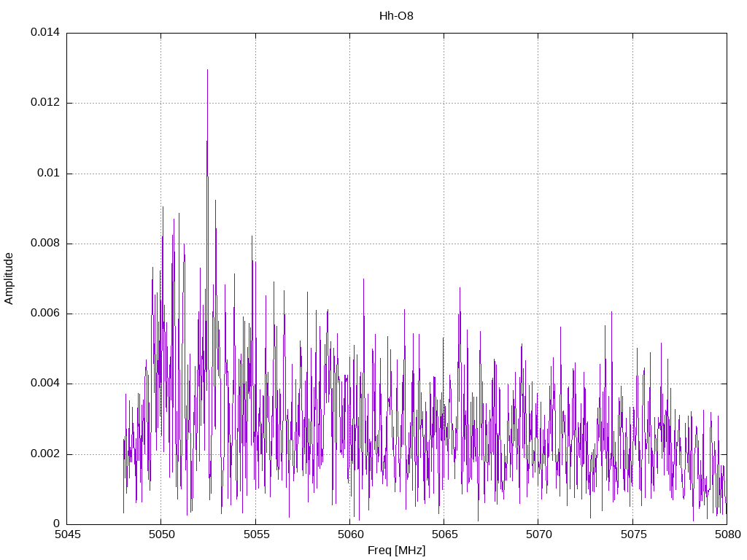The image size is (747, 560).
Task: Click the 5080 x-axis tick label
Action: point(727,534)
